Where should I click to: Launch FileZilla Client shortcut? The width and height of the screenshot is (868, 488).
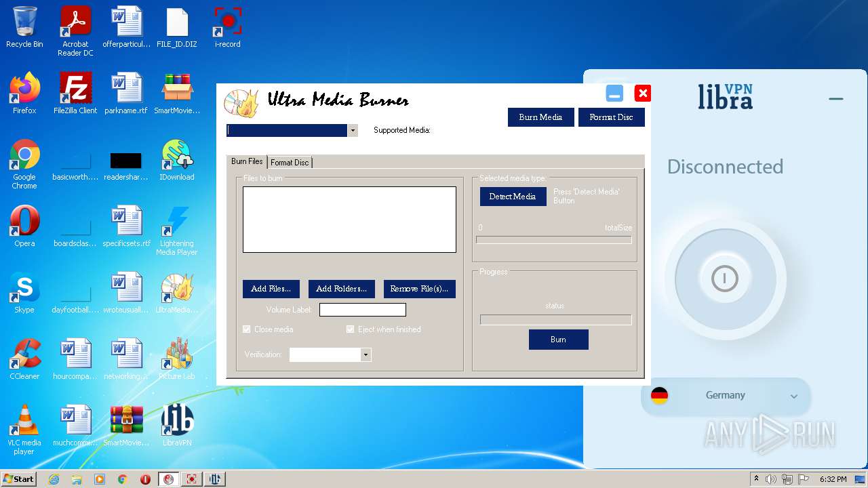[75, 94]
